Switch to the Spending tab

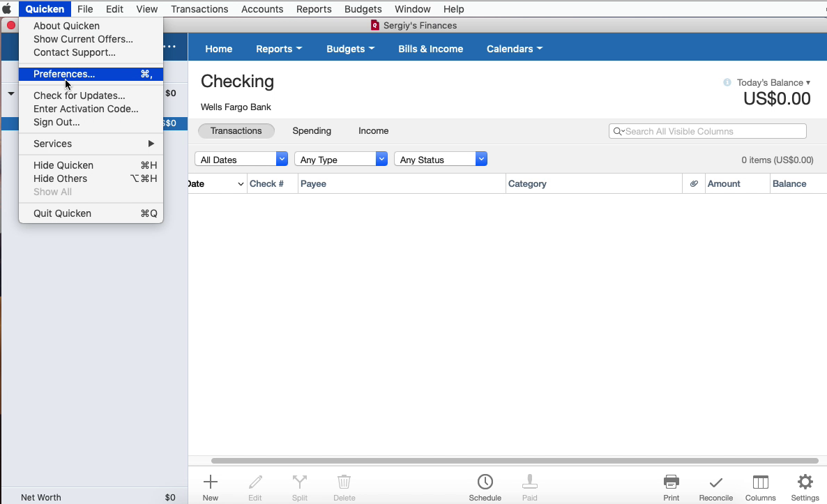tap(312, 131)
